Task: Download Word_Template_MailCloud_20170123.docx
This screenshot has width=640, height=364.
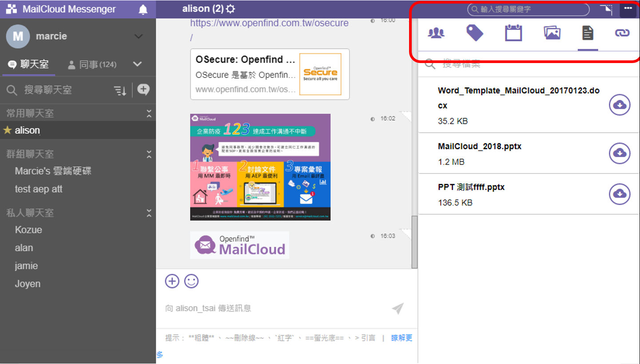Action: tap(620, 105)
